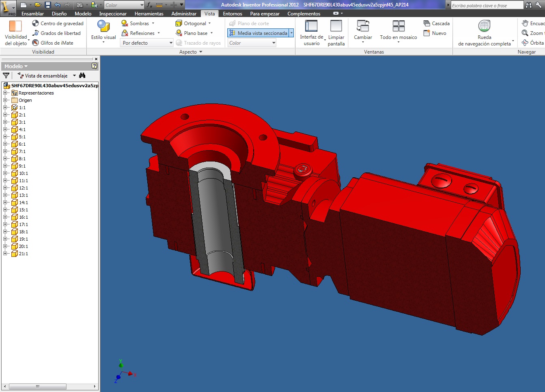This screenshot has width=545, height=392.
Task: Open the Entornos ribbon tab
Action: [x=233, y=14]
